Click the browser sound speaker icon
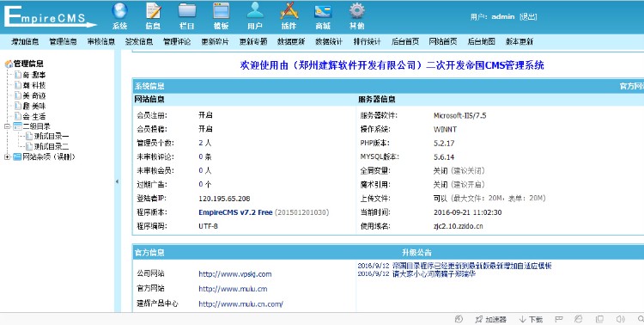This screenshot has width=644, height=325. click(x=620, y=319)
